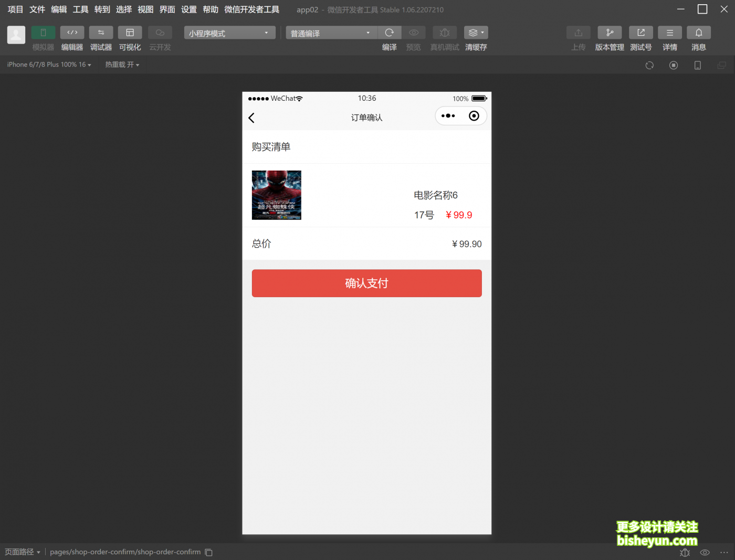
Task: Click the 17号 seat label
Action: 424,215
